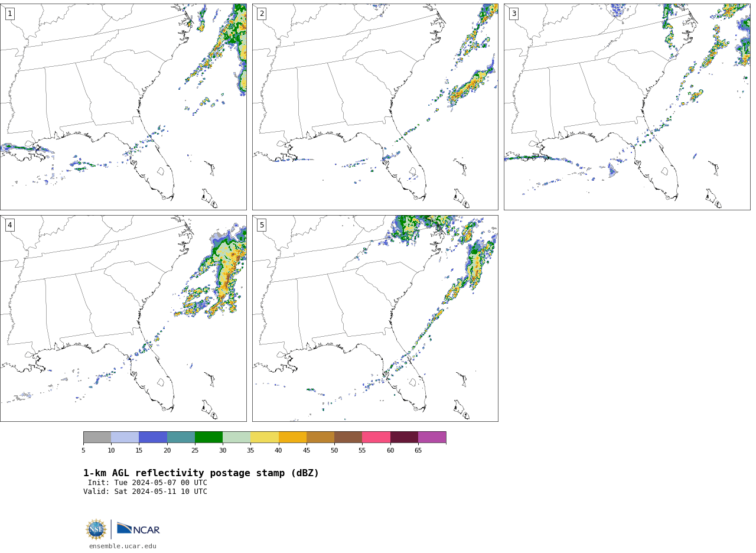Click the NCAR logo

[138, 529]
